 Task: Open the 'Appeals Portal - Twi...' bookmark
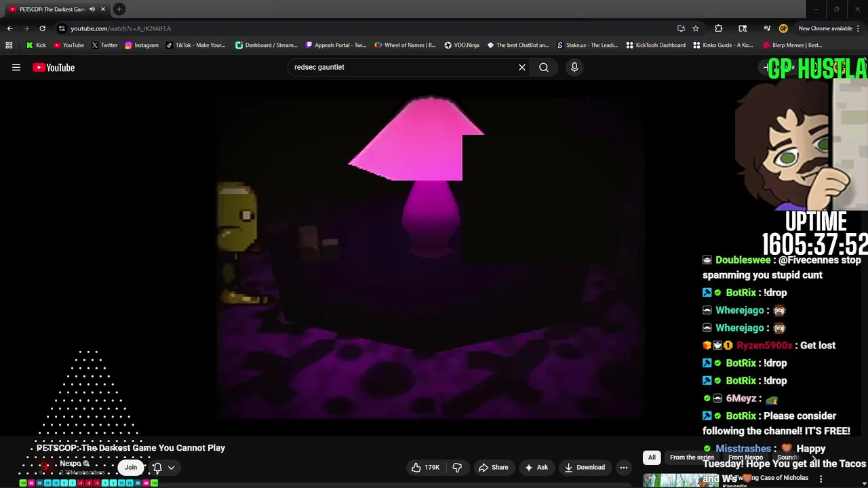pyautogui.click(x=336, y=45)
